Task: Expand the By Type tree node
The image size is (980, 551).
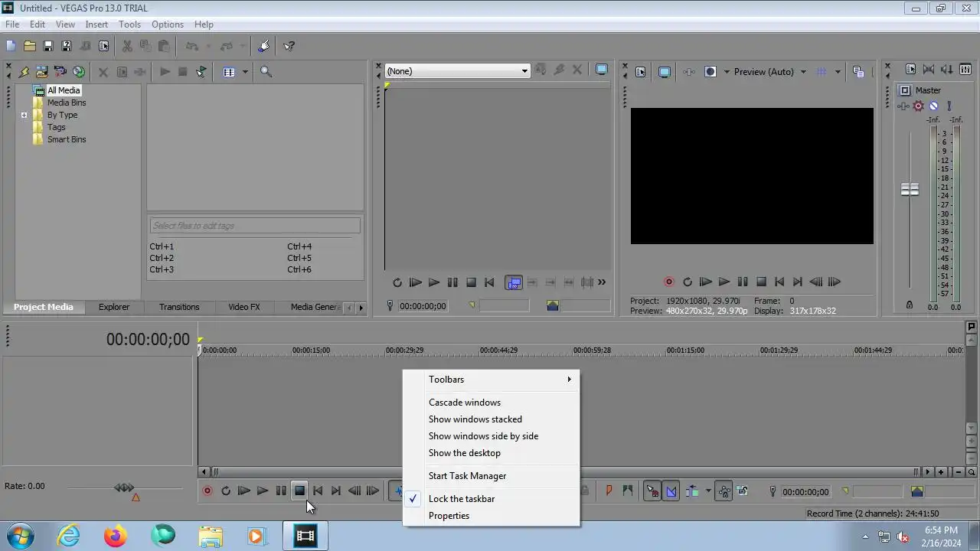Action: pos(24,116)
